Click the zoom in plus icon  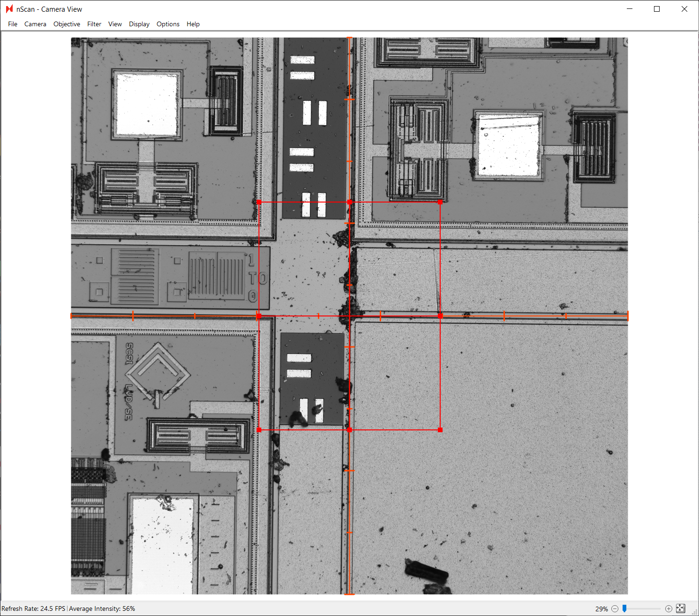(669, 608)
